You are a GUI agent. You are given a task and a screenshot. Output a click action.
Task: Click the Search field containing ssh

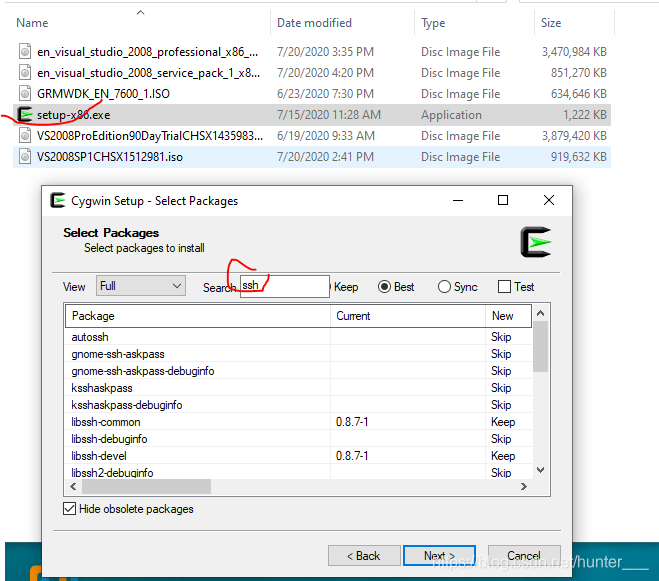coord(285,286)
